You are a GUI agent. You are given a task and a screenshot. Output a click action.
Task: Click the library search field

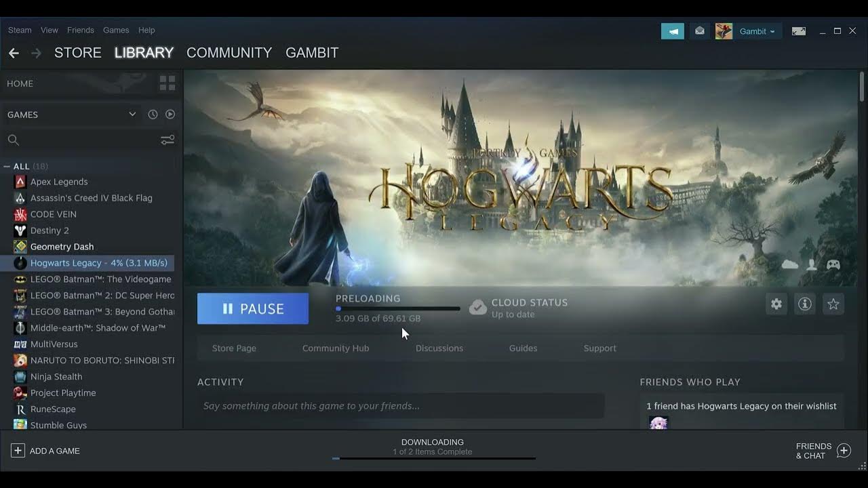pyautogui.click(x=90, y=140)
